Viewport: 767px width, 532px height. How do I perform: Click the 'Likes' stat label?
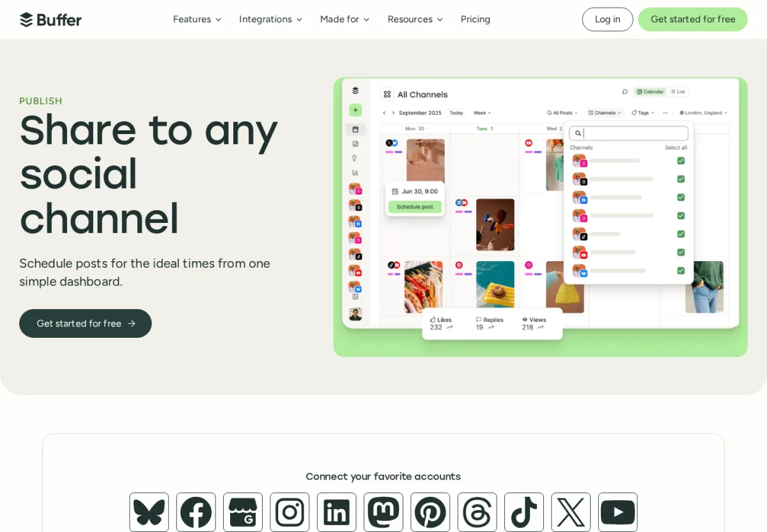pyautogui.click(x=444, y=320)
